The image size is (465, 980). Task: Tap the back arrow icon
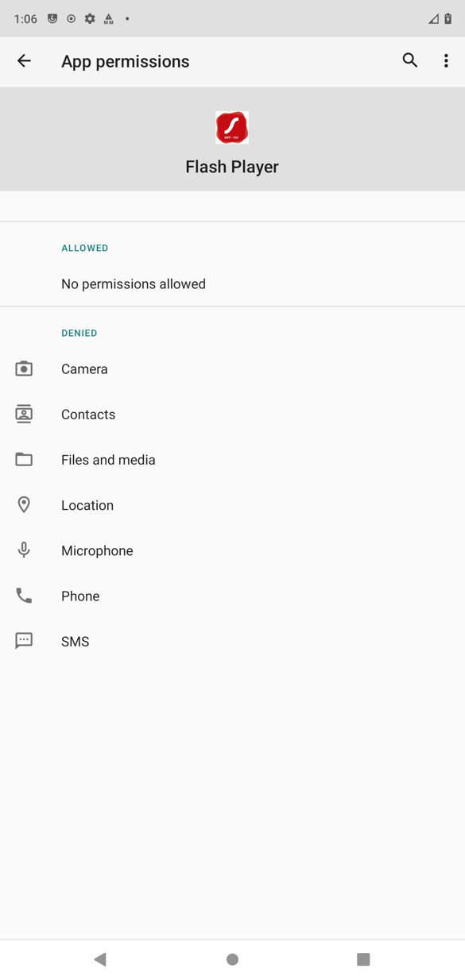pyautogui.click(x=24, y=61)
